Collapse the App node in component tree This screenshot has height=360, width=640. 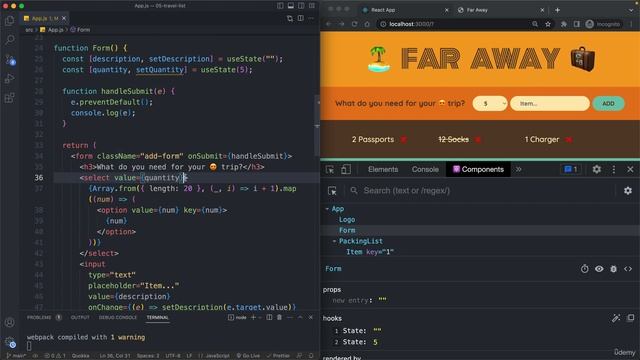(327, 209)
